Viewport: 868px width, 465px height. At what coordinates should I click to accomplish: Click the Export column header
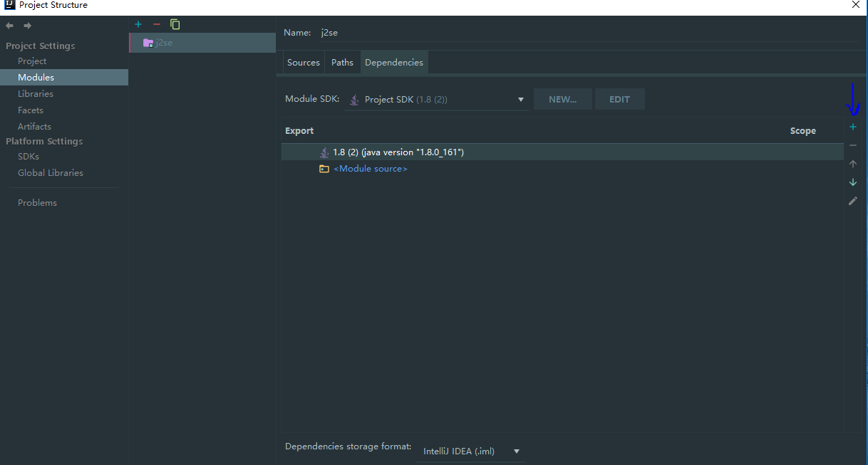pyautogui.click(x=299, y=131)
